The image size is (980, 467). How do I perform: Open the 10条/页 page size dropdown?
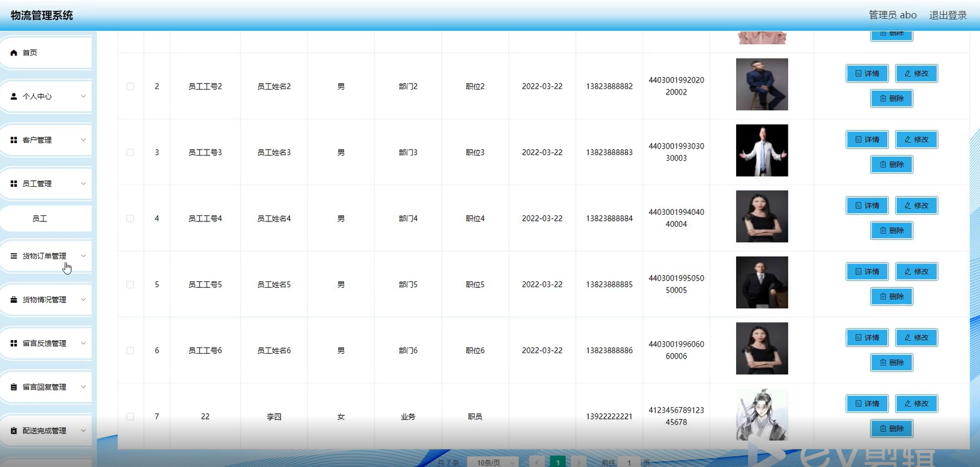493,463
